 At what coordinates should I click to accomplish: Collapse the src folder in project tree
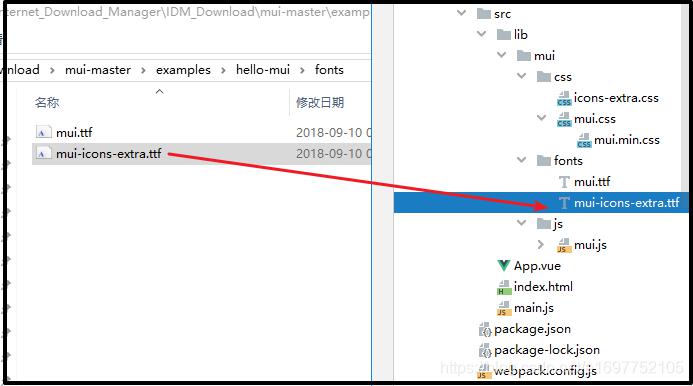(x=461, y=13)
